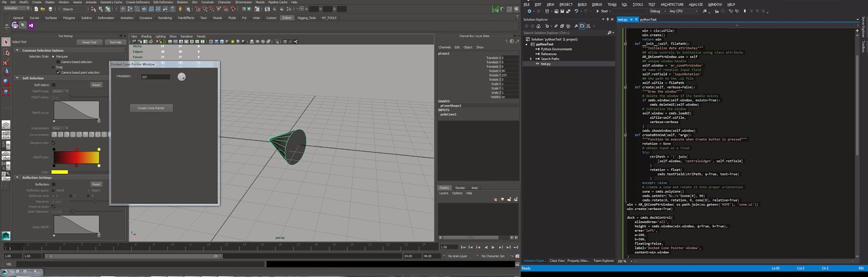Switch to the Polygons shelf tab
Image resolution: width=868 pixels, height=277 pixels.
click(69, 18)
